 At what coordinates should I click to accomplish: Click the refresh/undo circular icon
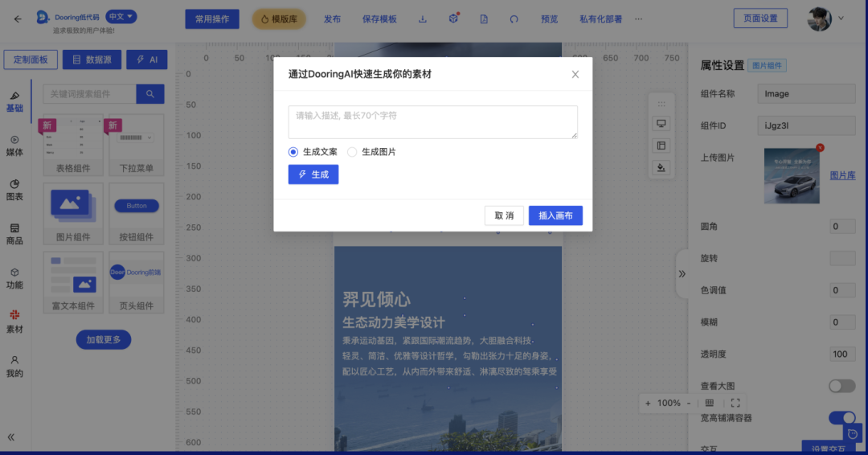click(514, 18)
